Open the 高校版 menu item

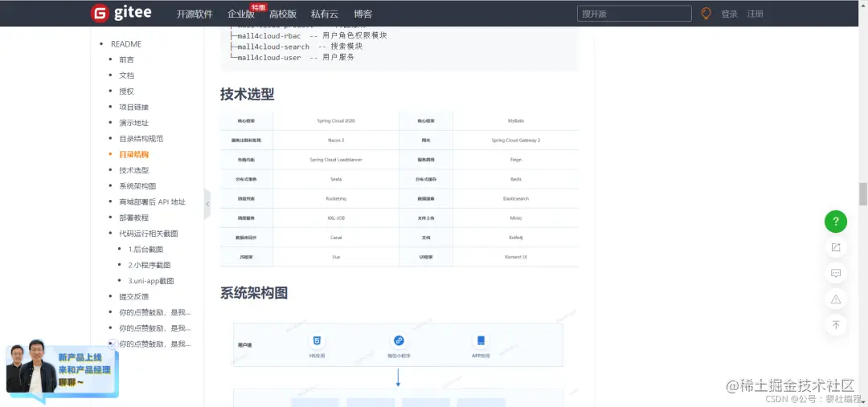tap(283, 14)
